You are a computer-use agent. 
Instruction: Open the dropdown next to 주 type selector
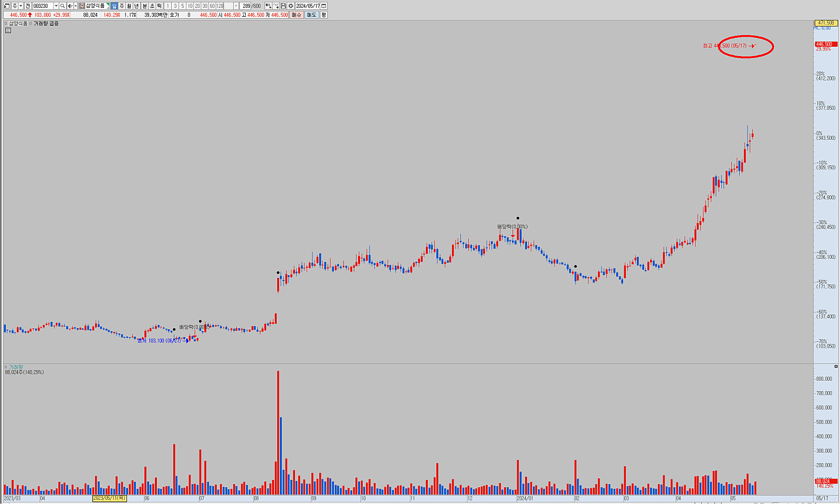click(21, 6)
